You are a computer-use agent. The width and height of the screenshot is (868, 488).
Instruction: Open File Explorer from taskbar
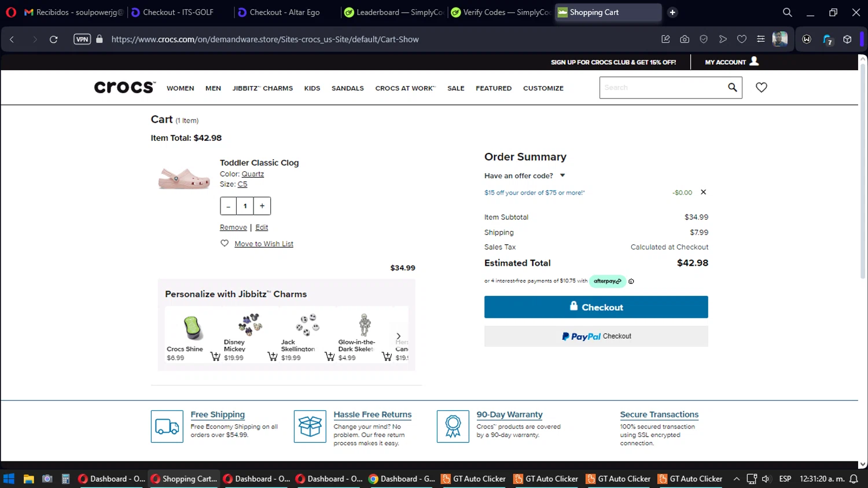click(28, 479)
